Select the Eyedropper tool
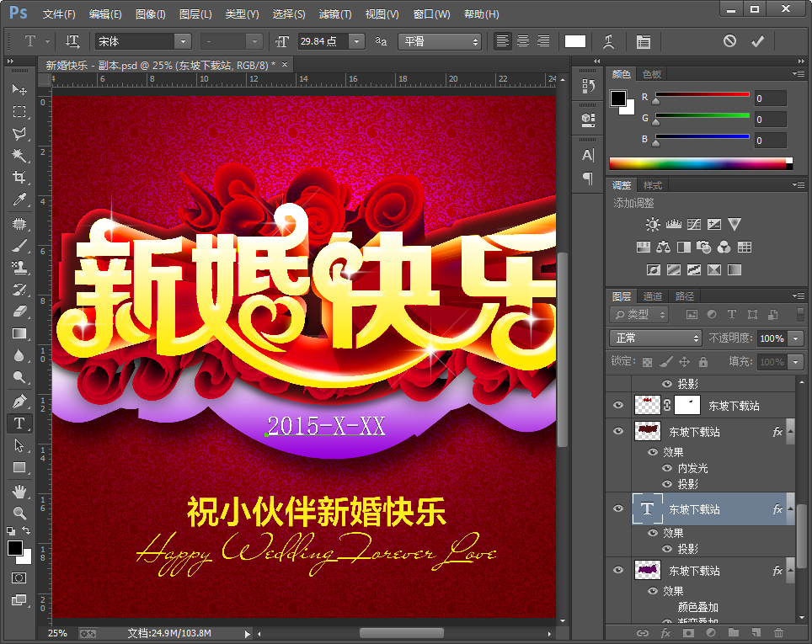812x644 pixels. tap(19, 200)
